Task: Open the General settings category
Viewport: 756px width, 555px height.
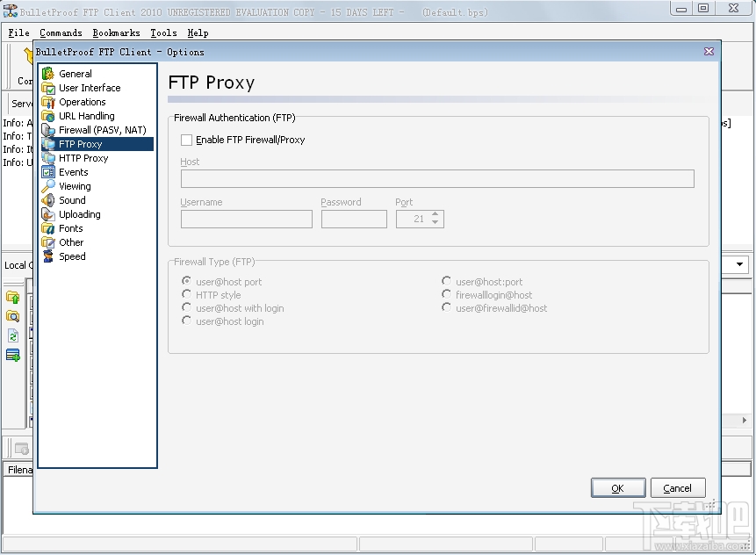Action: tap(75, 74)
